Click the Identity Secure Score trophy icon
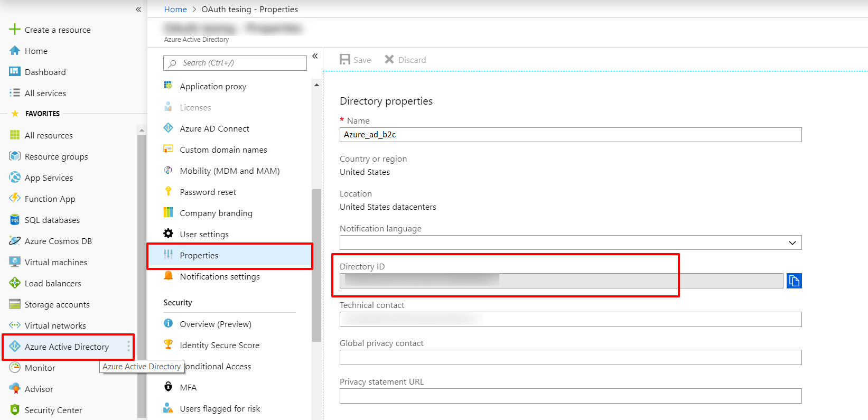Viewport: 868px width, 420px height. pyautogui.click(x=168, y=344)
